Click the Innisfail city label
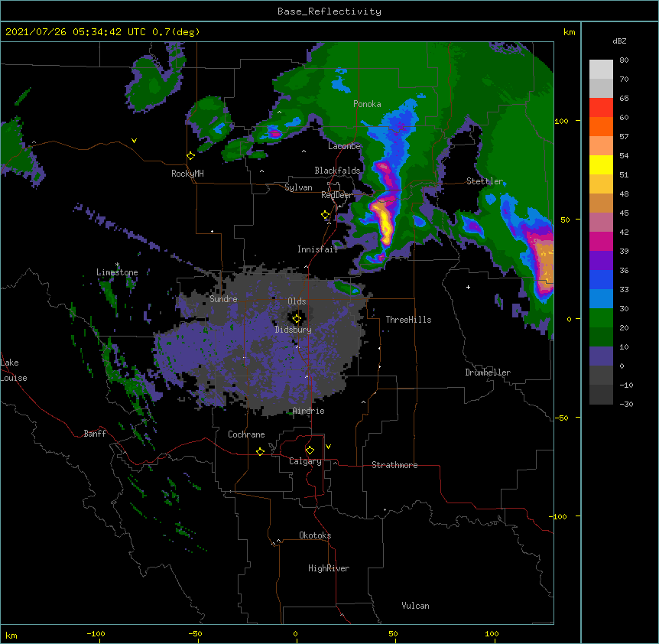This screenshot has width=659, height=644. click(x=317, y=249)
